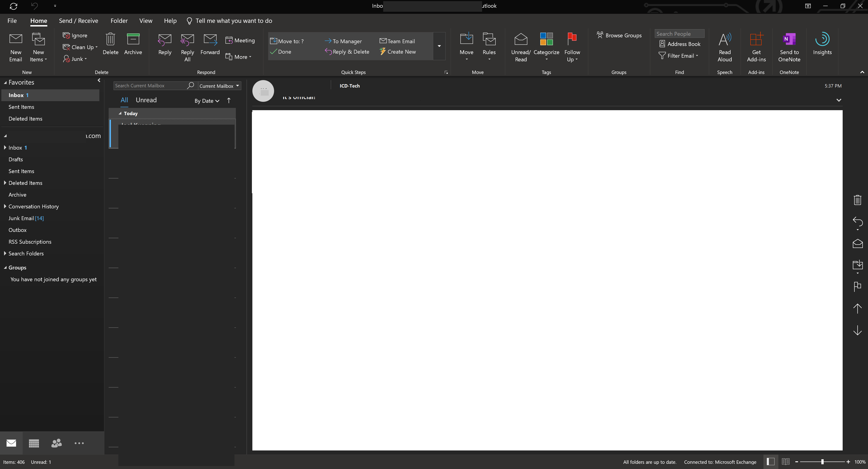
Task: Open the Help ribbon tab
Action: (x=170, y=21)
